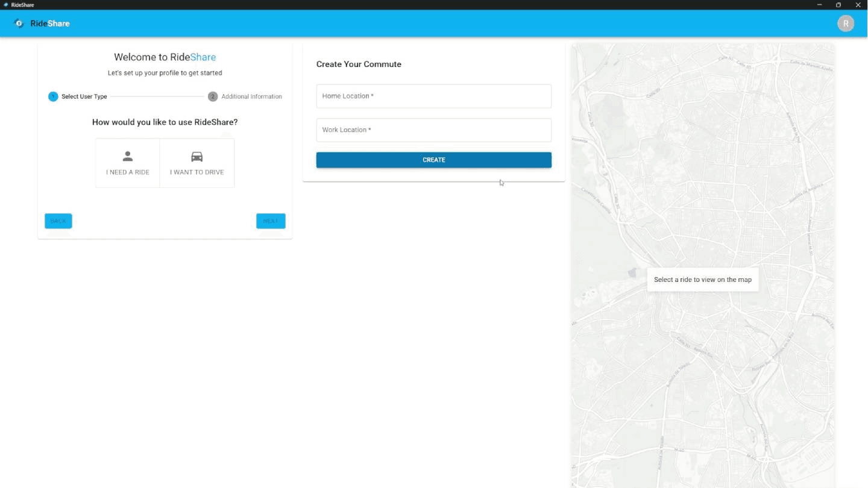Click the car icon for driving

197,157
